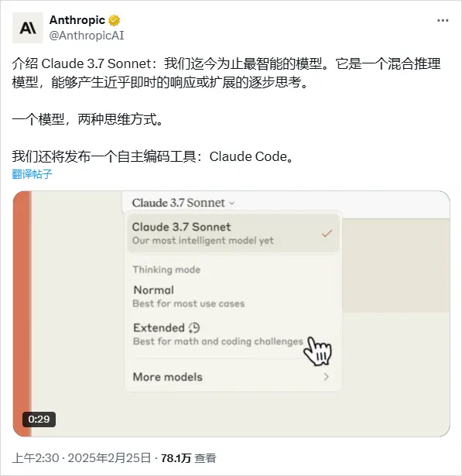Click the 78.1万 查看 view count
Screen dimensions: 462x476
tap(188, 458)
